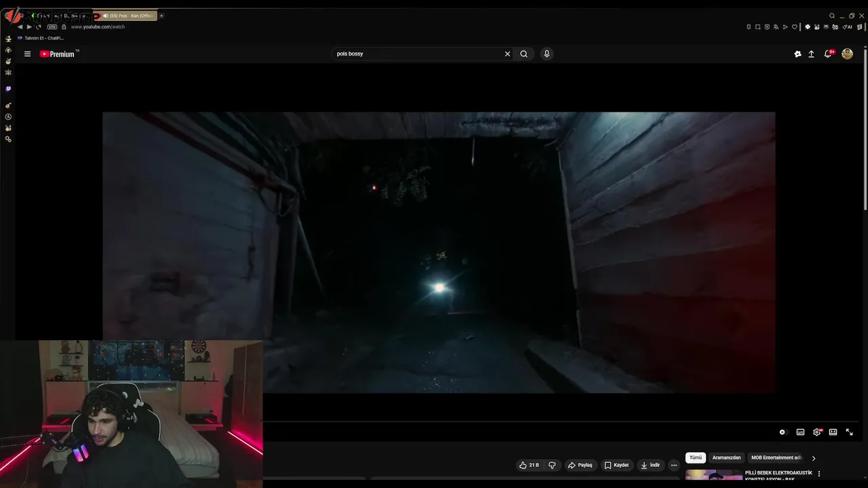Like the video (21 B)

[x=529, y=465]
